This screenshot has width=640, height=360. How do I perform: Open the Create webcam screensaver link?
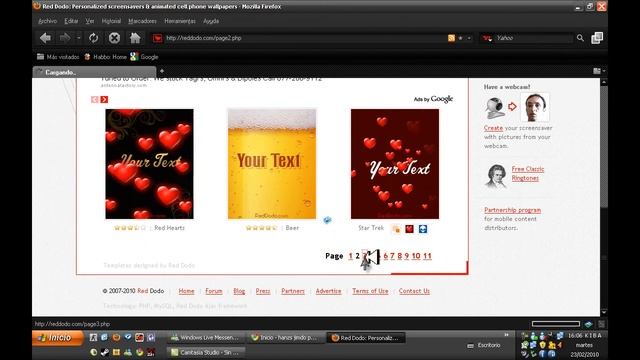(x=493, y=128)
